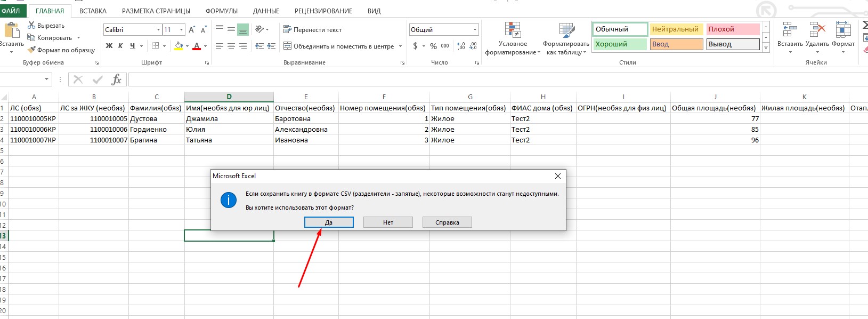Expand the font color dropdown arrow
Screen dimensions: 868x319
pos(205,46)
